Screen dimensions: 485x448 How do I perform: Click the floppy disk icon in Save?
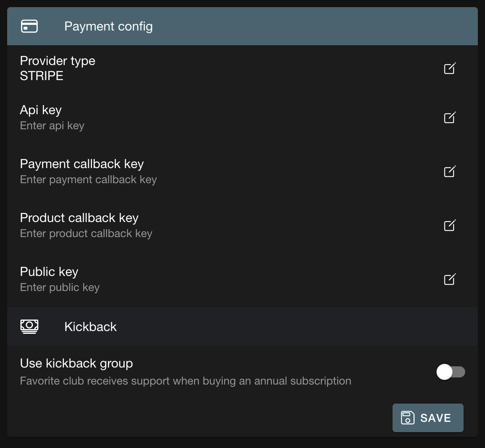(x=408, y=418)
